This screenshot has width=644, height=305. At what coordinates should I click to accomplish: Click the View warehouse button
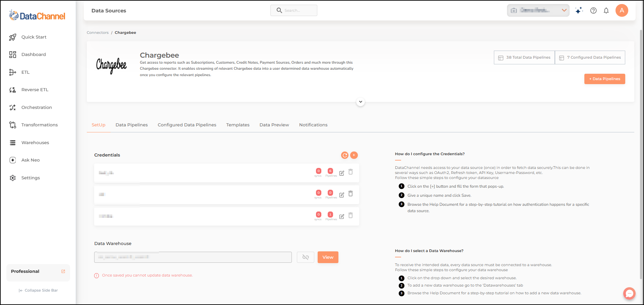point(328,257)
